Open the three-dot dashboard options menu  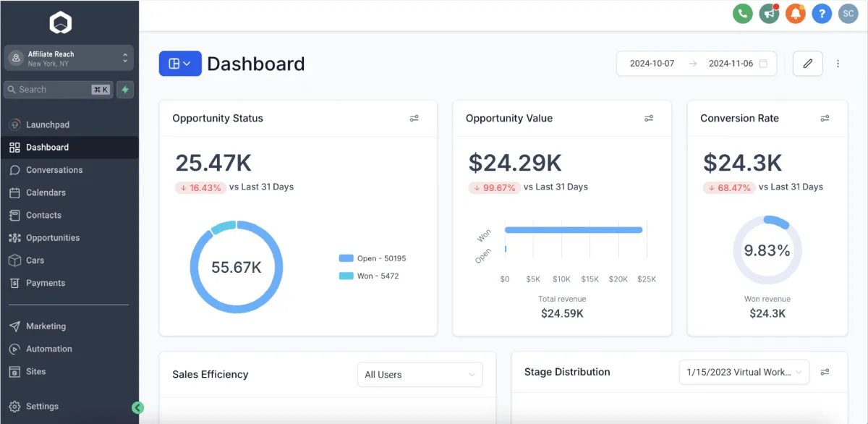838,64
